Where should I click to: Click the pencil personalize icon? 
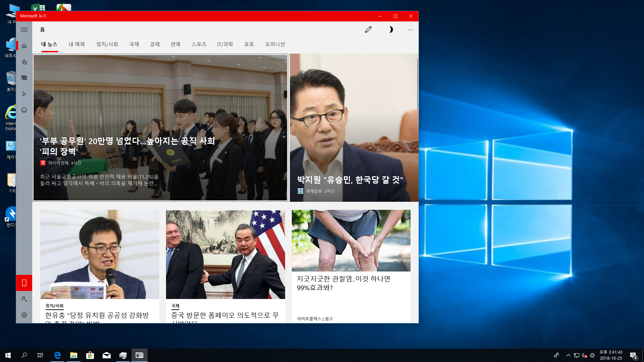368,29
